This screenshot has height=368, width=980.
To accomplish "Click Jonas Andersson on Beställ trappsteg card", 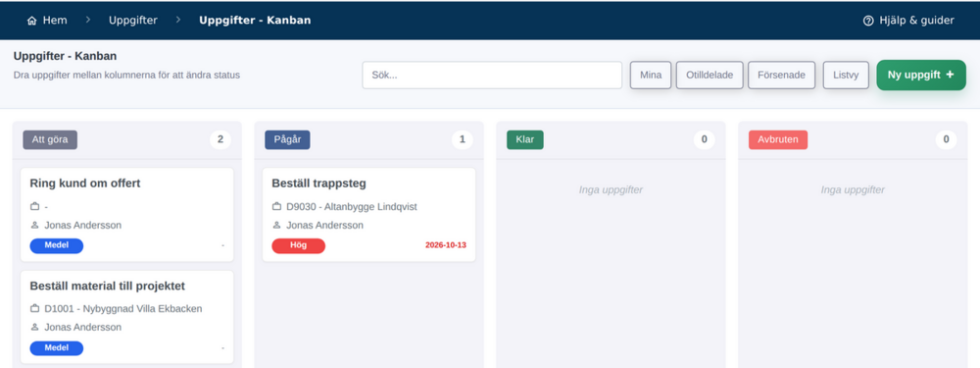I will 324,226.
